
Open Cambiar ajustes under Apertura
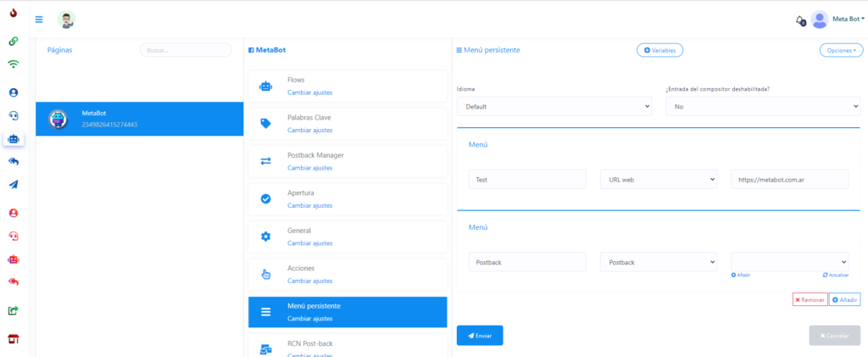[310, 205]
